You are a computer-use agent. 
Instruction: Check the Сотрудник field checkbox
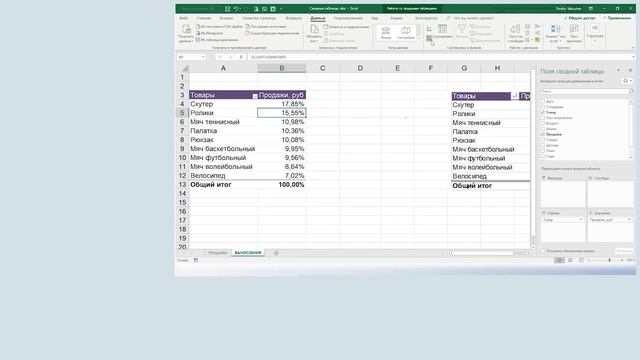pos(543,107)
